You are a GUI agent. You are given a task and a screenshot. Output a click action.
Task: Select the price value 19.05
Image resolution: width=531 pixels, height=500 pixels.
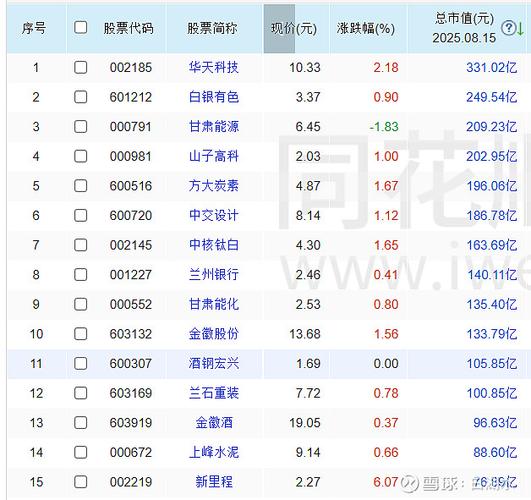pos(305,423)
